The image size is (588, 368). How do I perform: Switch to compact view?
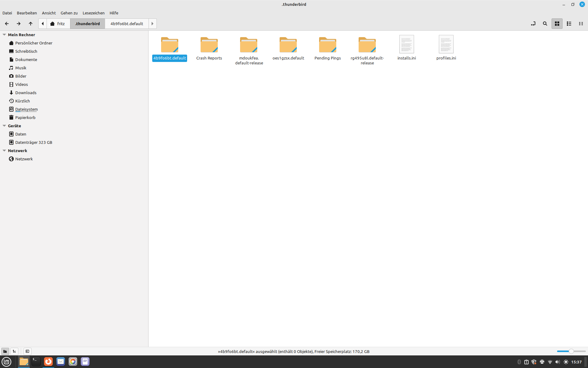(581, 24)
